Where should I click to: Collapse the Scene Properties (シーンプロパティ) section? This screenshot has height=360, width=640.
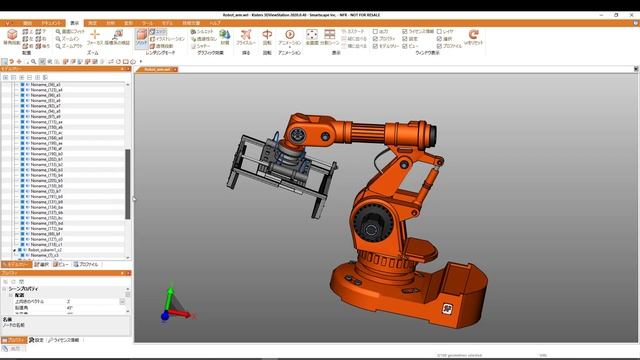pos(4,289)
